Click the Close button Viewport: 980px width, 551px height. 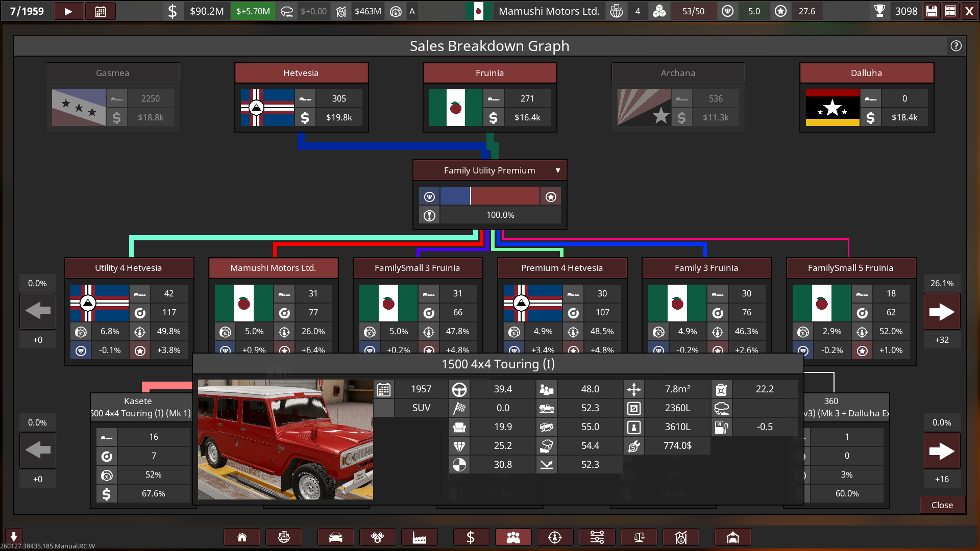(942, 505)
